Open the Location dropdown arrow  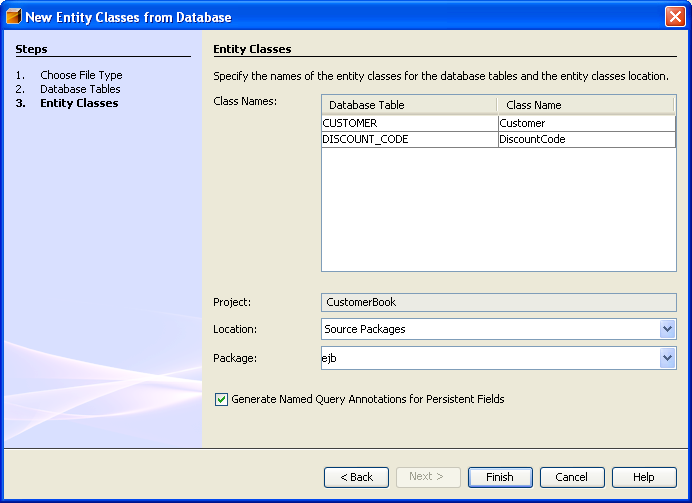click(x=667, y=329)
